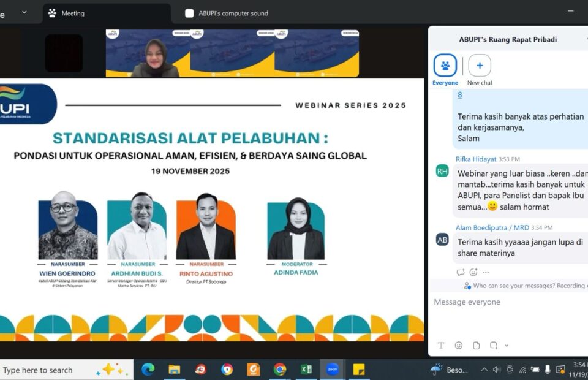Select the black participant video tile
The height and width of the screenshot is (380, 588).
point(64,53)
